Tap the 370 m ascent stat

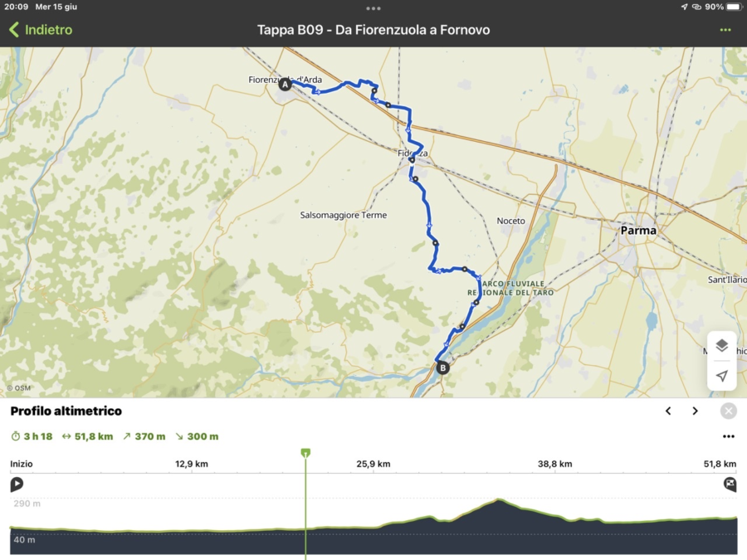pyautogui.click(x=143, y=436)
